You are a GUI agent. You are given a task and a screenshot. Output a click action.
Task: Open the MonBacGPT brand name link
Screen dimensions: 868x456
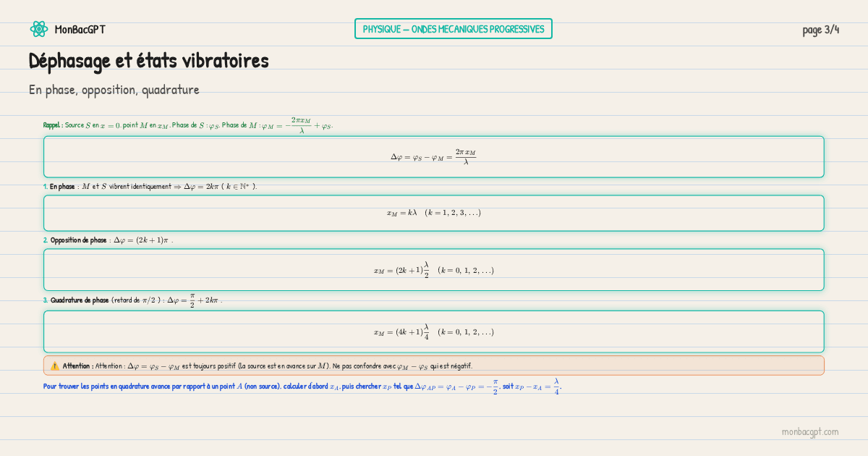[x=80, y=30]
